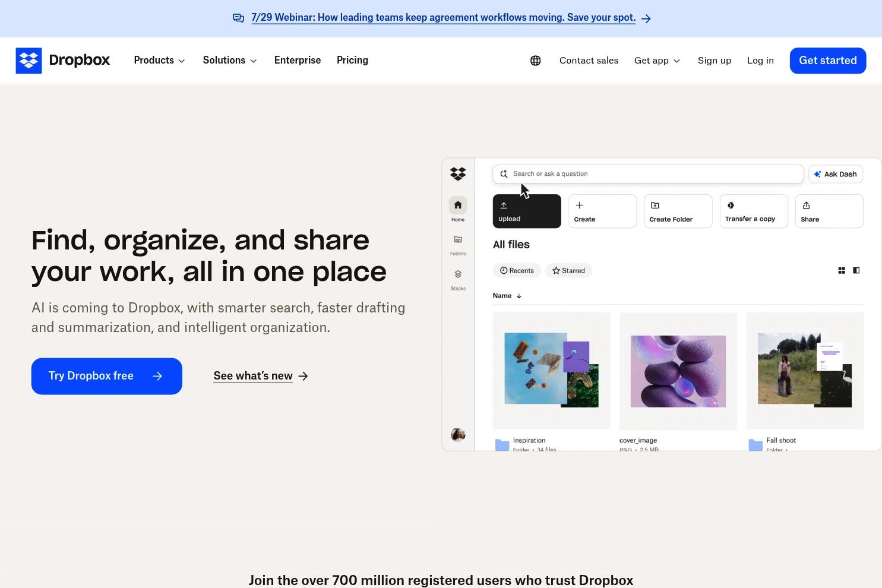The height and width of the screenshot is (588, 882).
Task: Expand the Solutions menu
Action: pyautogui.click(x=230, y=61)
